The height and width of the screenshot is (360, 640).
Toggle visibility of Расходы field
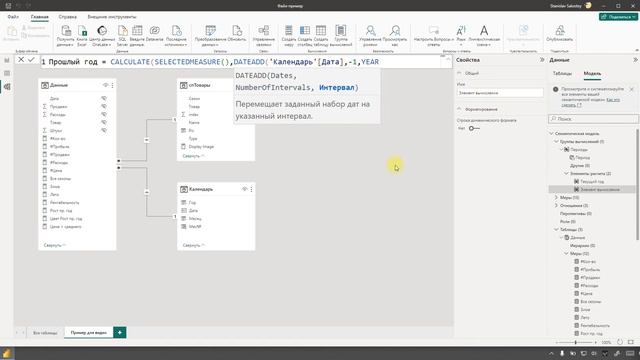coord(104,115)
